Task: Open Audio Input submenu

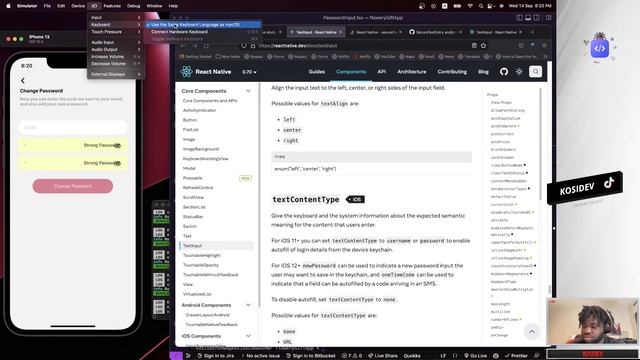Action: click(116, 42)
